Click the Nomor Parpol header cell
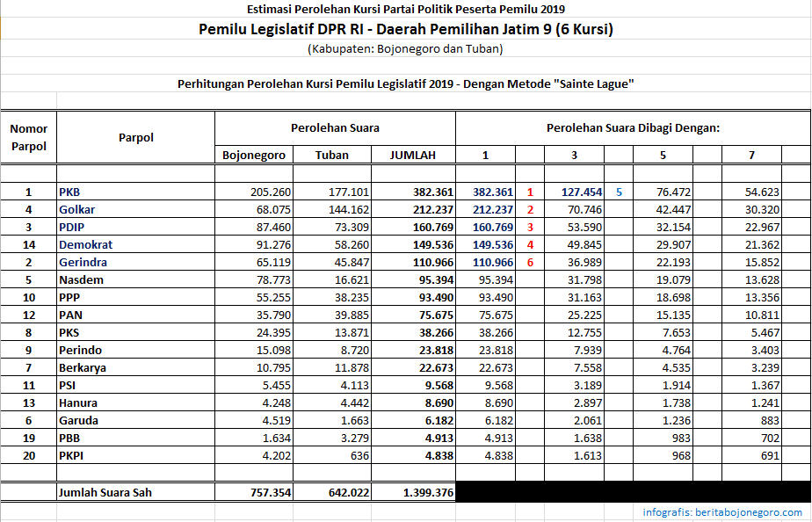 28,137
